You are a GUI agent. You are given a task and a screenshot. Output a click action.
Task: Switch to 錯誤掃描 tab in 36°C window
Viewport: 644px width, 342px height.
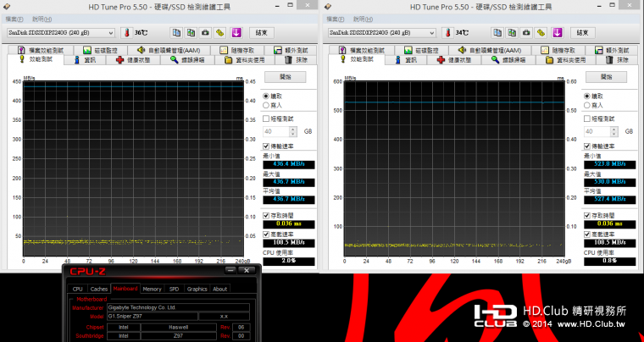188,60
